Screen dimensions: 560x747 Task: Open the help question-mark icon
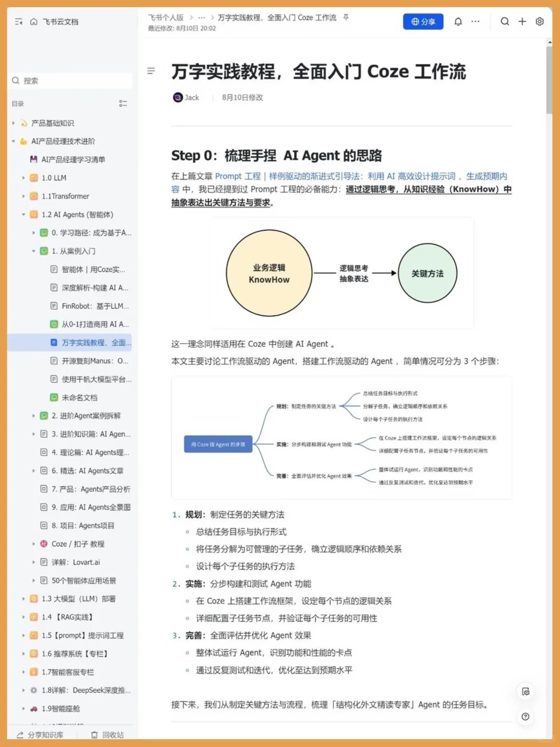[525, 716]
